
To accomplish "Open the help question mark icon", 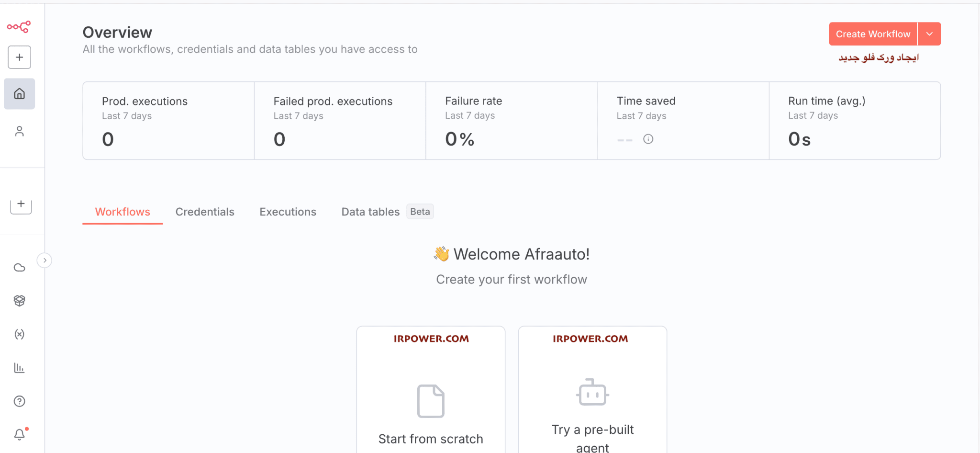I will (20, 401).
